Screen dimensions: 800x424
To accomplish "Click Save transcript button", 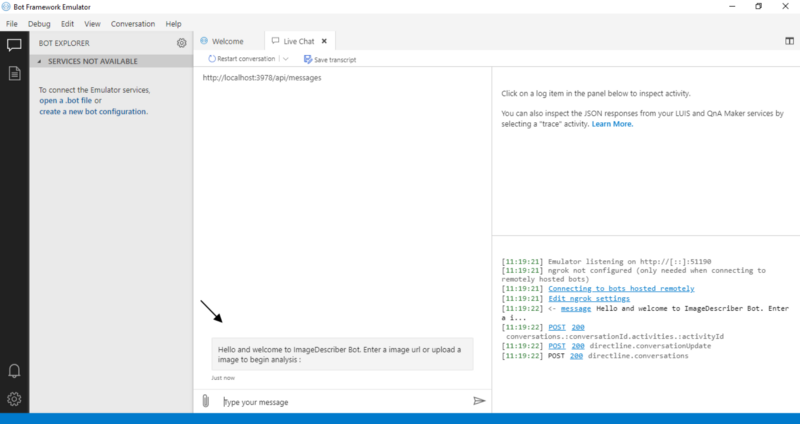I will tap(330, 60).
